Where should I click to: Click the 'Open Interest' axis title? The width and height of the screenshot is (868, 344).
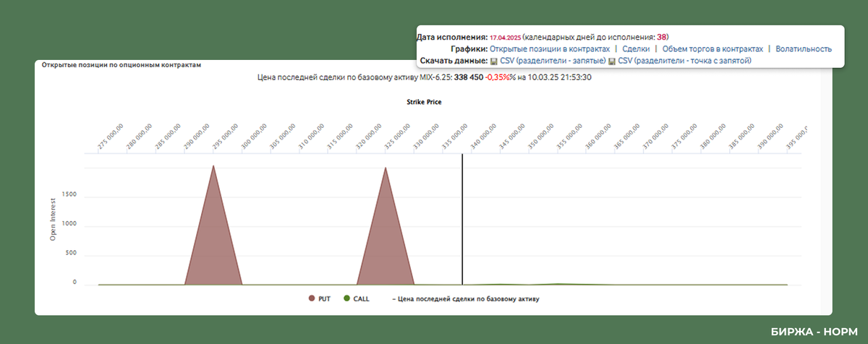coord(52,220)
